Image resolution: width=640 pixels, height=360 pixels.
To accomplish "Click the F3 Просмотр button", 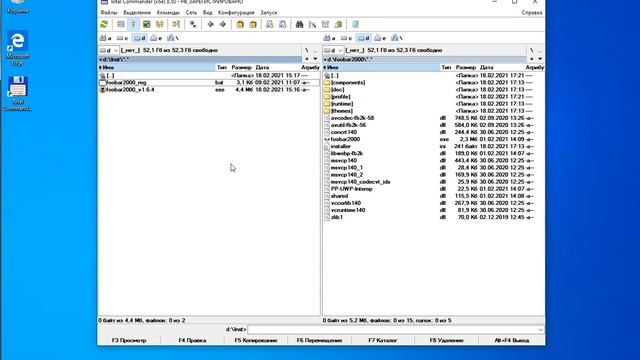I will tap(129, 340).
